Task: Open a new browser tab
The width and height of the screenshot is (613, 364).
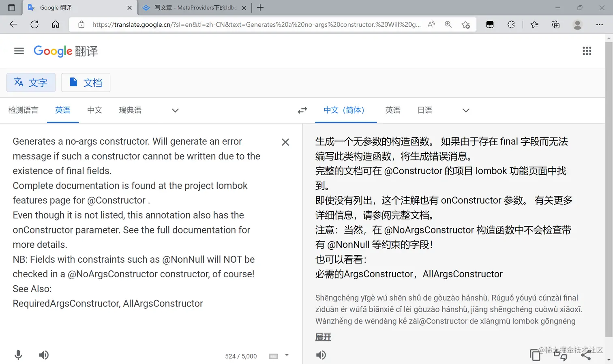Action: click(x=260, y=7)
